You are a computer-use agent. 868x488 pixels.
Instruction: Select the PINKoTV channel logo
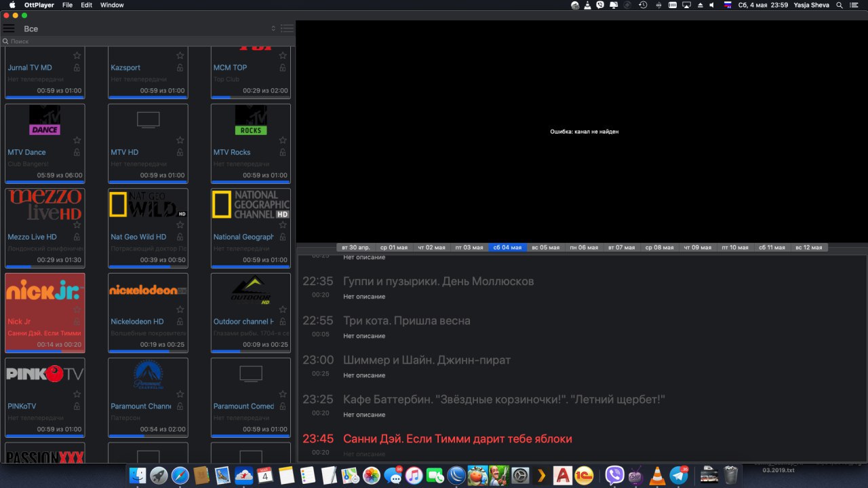(x=45, y=374)
